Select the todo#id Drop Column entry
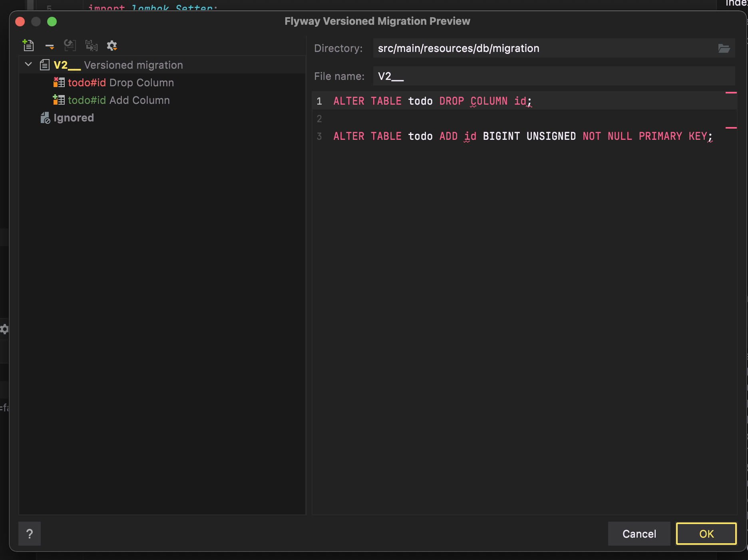 click(x=162, y=82)
